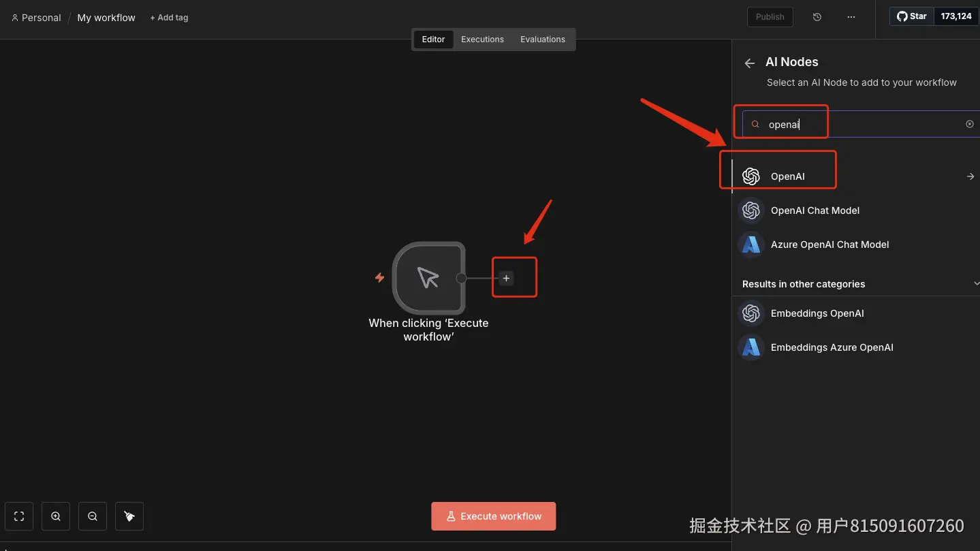This screenshot has width=980, height=551.
Task: Click the GitHub Star button
Action: [911, 16]
